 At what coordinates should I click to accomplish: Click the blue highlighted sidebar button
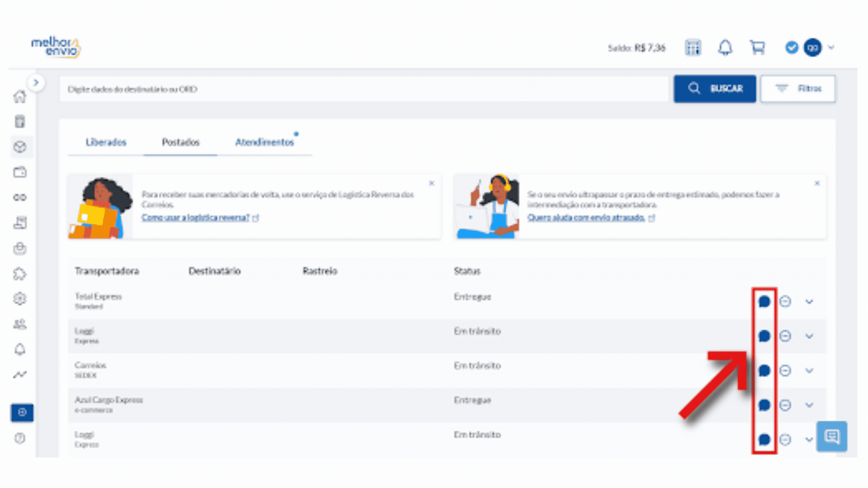pyautogui.click(x=22, y=413)
